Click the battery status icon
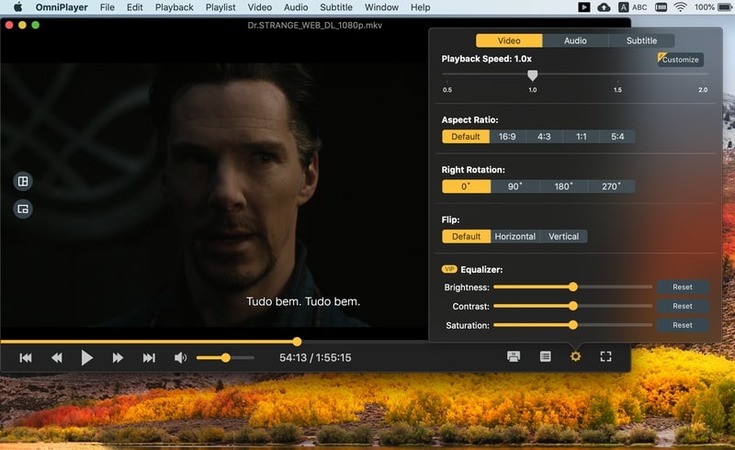Image resolution: width=735 pixels, height=450 pixels. [x=725, y=7]
